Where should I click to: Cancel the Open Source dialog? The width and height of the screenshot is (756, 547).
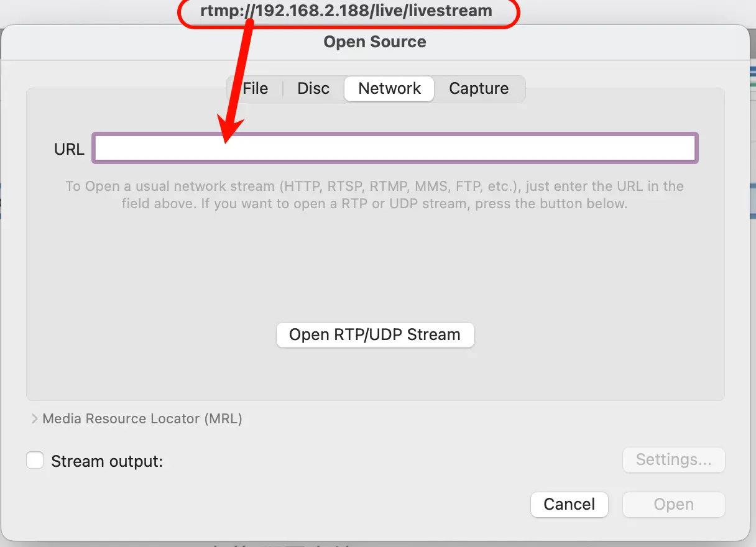pyautogui.click(x=569, y=504)
